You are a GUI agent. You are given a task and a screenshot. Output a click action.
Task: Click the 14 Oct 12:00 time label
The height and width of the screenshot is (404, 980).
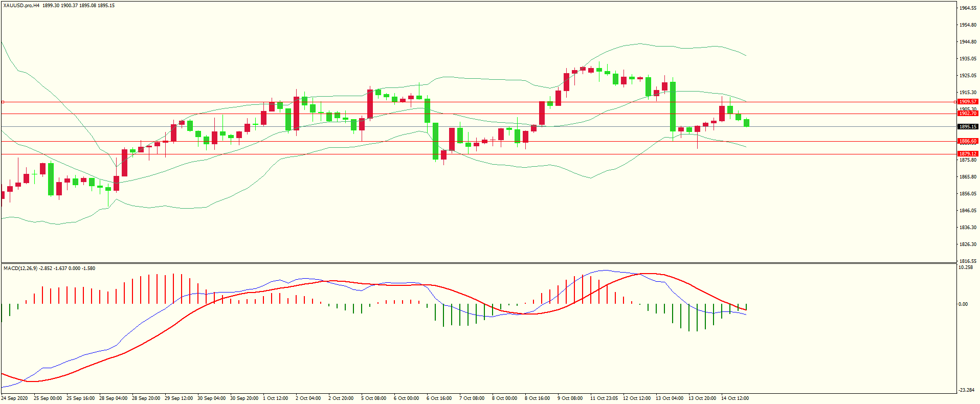[x=734, y=398]
